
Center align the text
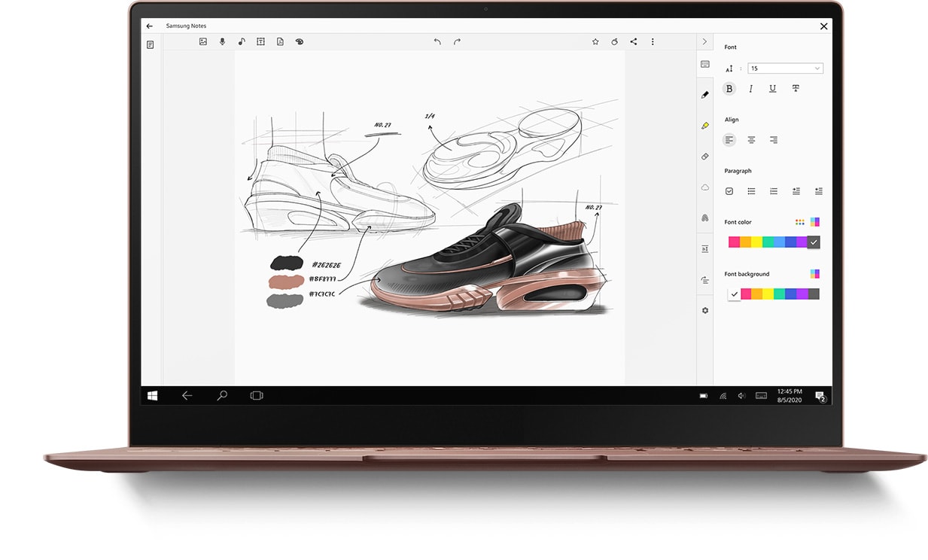click(751, 140)
